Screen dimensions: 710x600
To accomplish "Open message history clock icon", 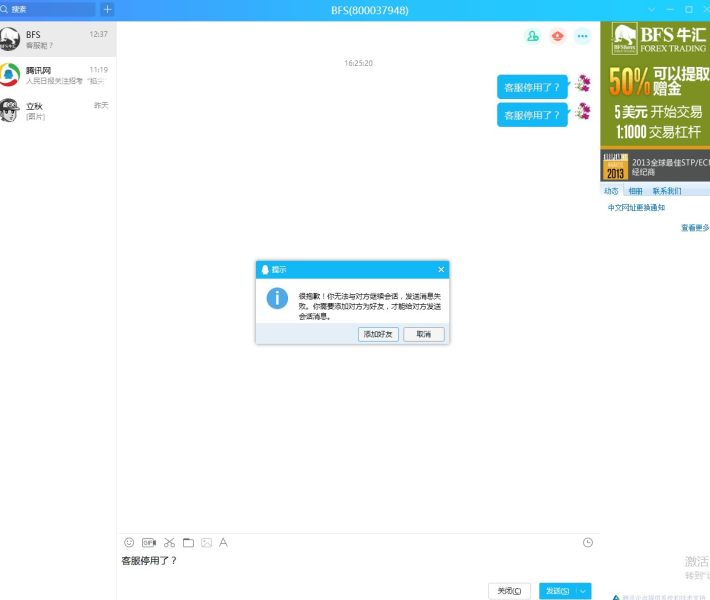I will [x=588, y=542].
